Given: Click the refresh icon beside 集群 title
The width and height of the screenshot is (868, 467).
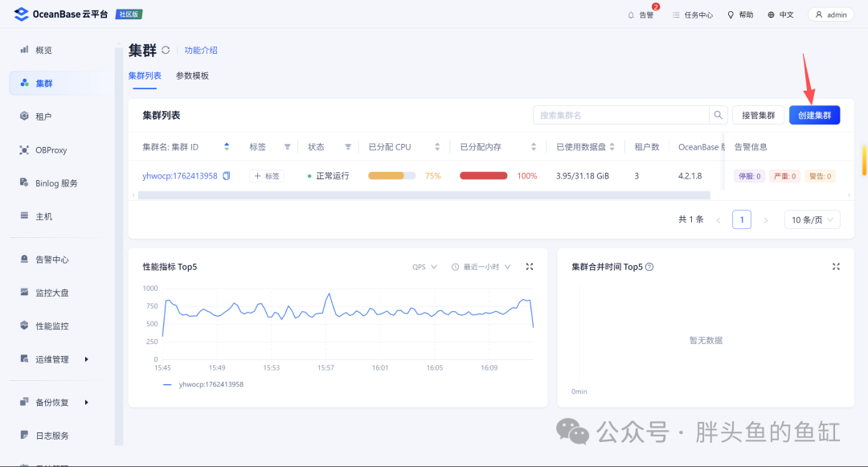Looking at the screenshot, I should 166,51.
